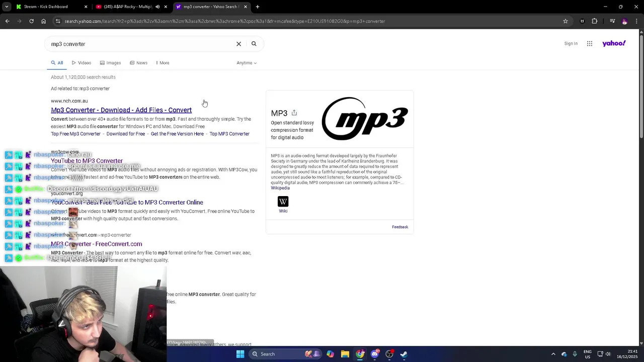Open the cat-face browser extension

coord(582,21)
